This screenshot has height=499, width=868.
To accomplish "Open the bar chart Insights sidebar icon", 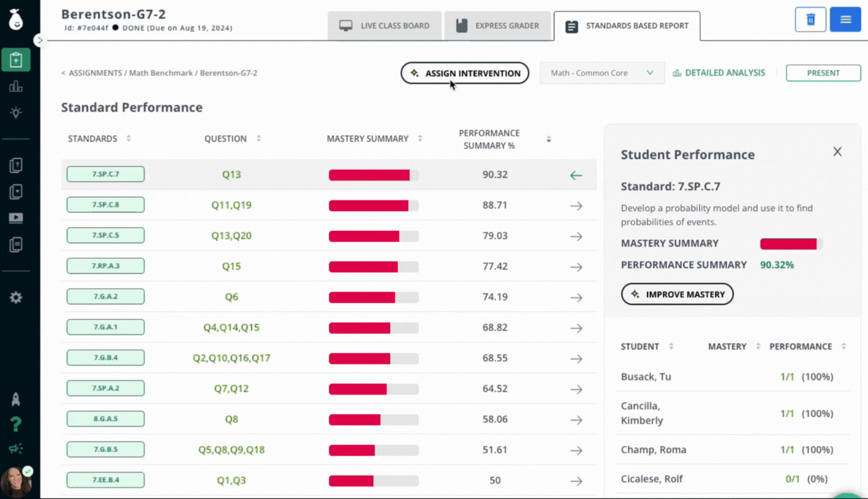I will pos(16,87).
